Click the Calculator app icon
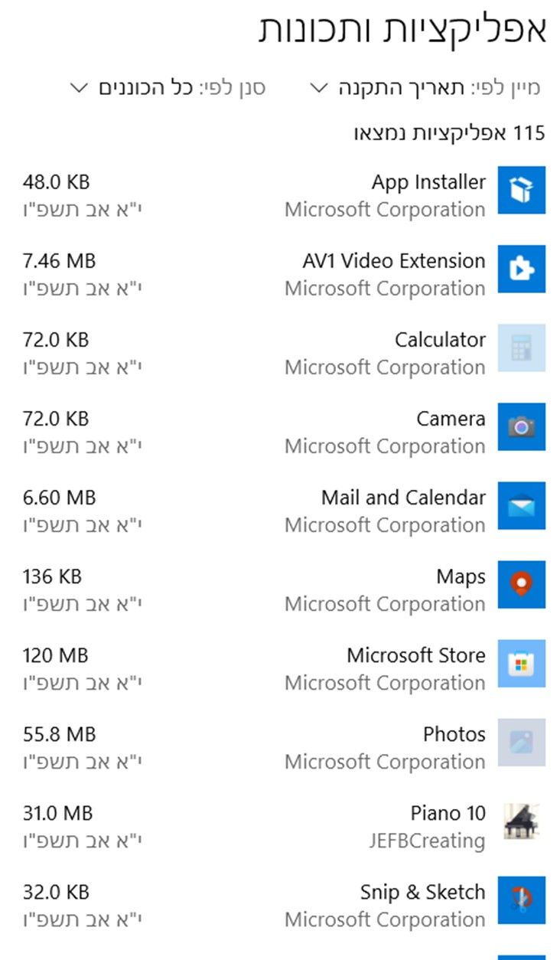The height and width of the screenshot is (960, 560). (522, 348)
